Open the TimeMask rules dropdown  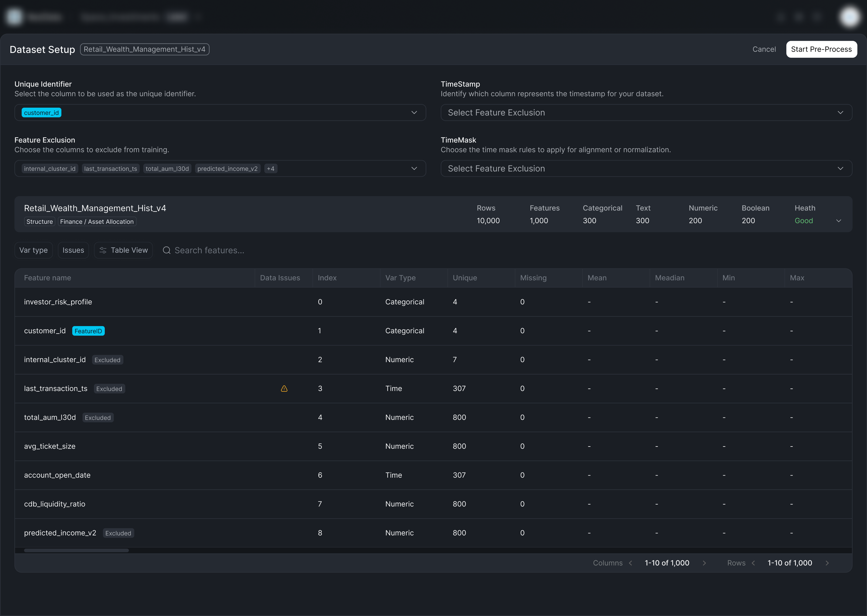pos(840,168)
